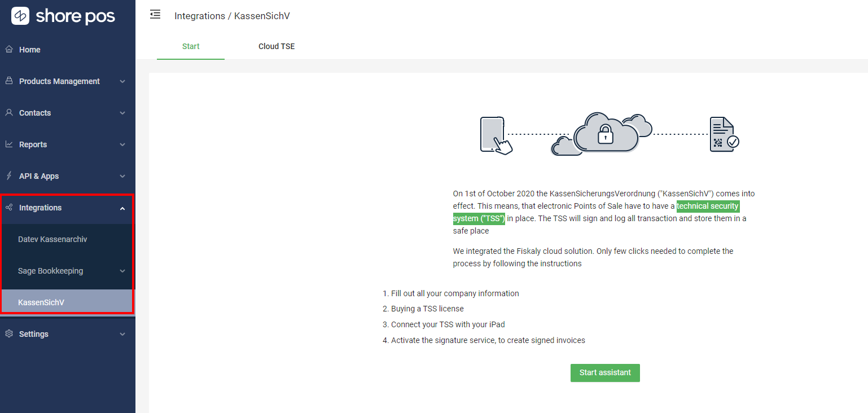
Task: Expand Sage Bookkeeping chevron
Action: [122, 271]
